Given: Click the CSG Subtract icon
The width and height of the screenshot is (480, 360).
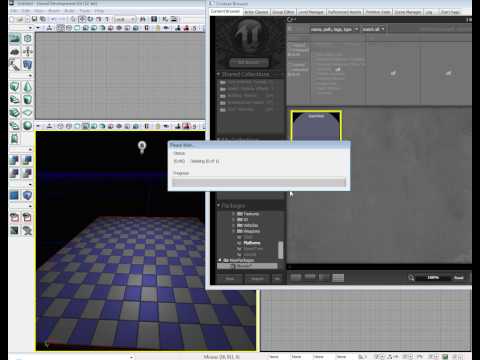Looking at the screenshot, I should click(28, 161).
